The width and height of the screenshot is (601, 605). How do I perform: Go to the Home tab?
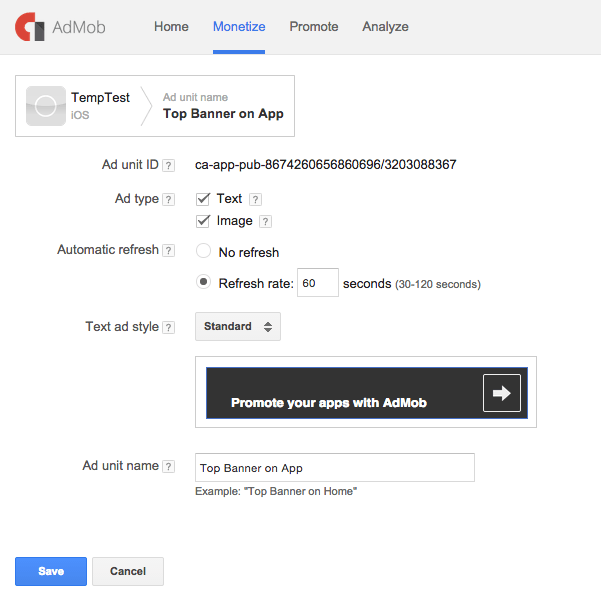pos(171,27)
